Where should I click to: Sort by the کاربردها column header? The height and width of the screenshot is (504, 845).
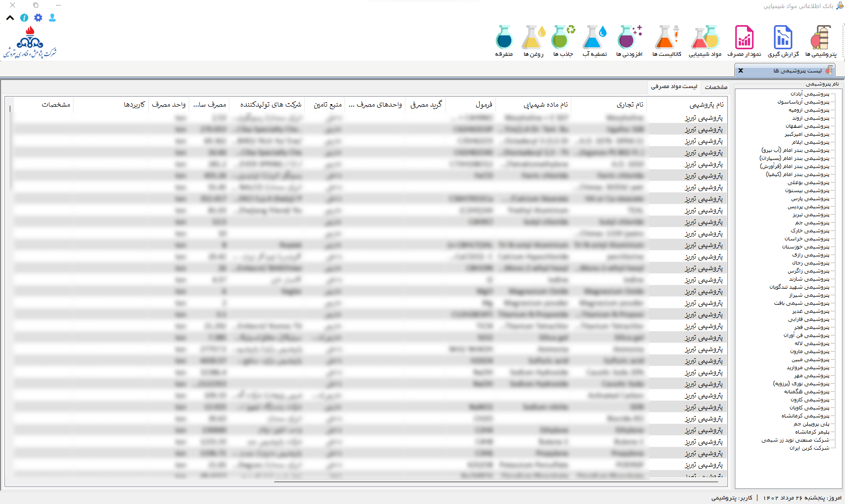[111, 105]
